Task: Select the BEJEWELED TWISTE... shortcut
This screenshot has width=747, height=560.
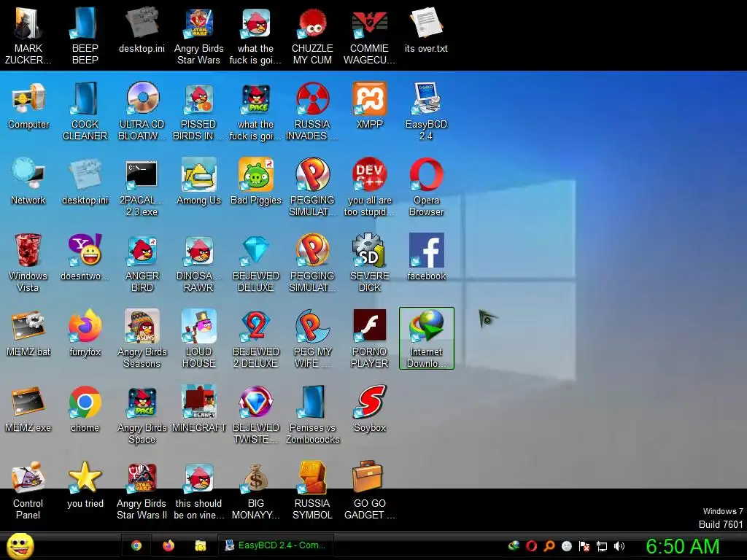Action: coord(256,414)
